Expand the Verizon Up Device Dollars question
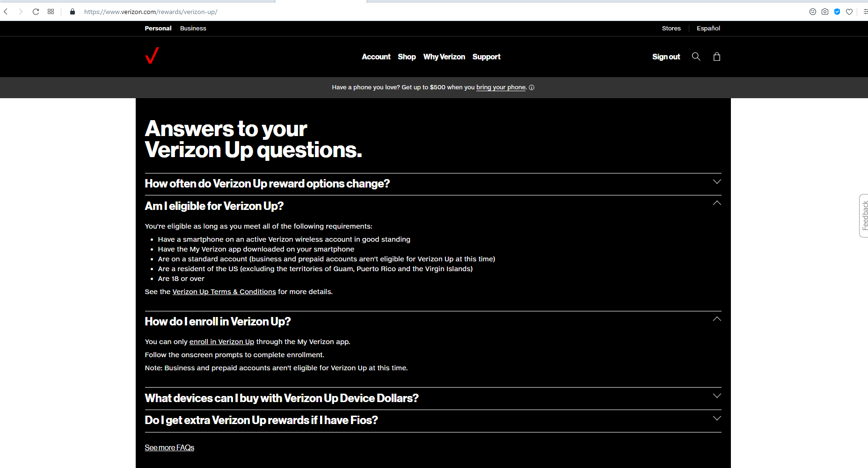 tap(716, 396)
